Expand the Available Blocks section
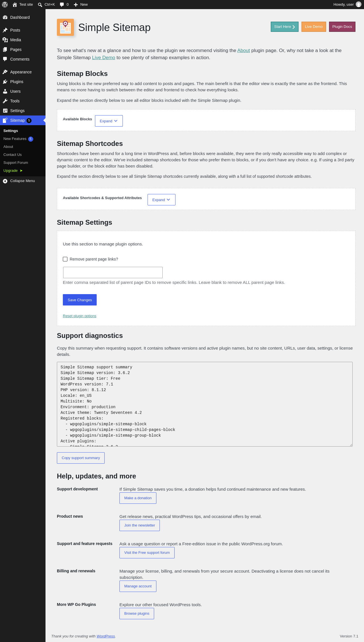The width and height of the screenshot is (364, 642). point(109,121)
